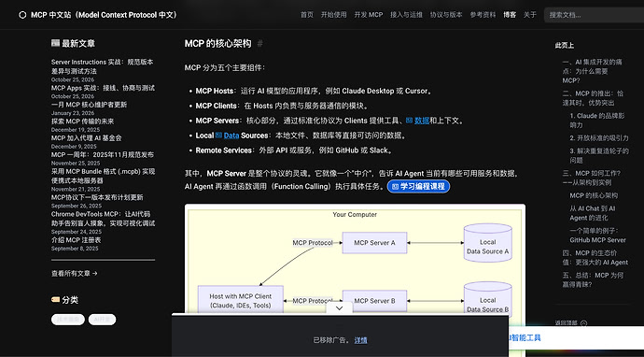Screen dimensions: 644x357
Task: Open article Chrome DevTools MCP
Action: [x=103, y=219]
